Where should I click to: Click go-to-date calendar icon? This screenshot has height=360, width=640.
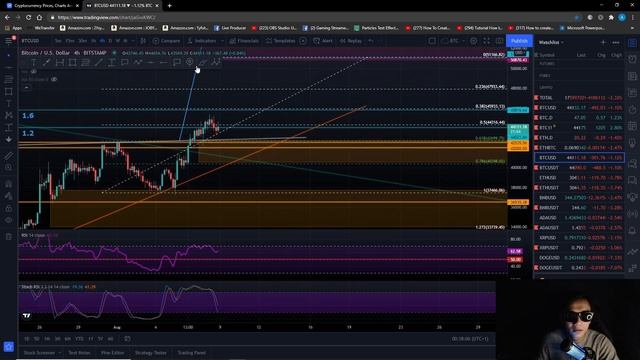(127, 339)
